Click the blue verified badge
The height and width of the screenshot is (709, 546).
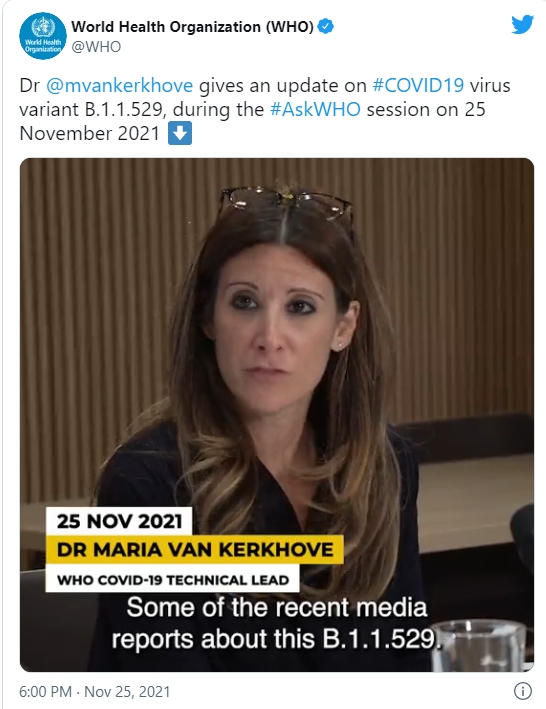coord(326,26)
